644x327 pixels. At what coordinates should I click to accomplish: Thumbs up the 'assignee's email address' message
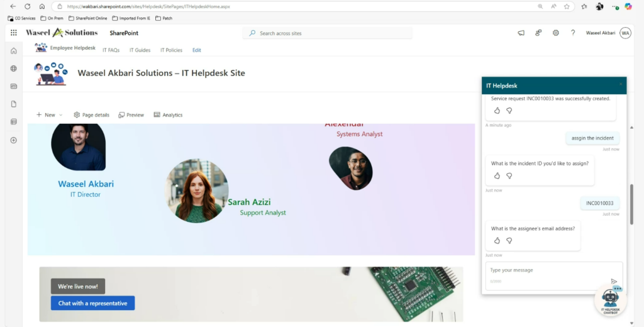[x=497, y=241]
